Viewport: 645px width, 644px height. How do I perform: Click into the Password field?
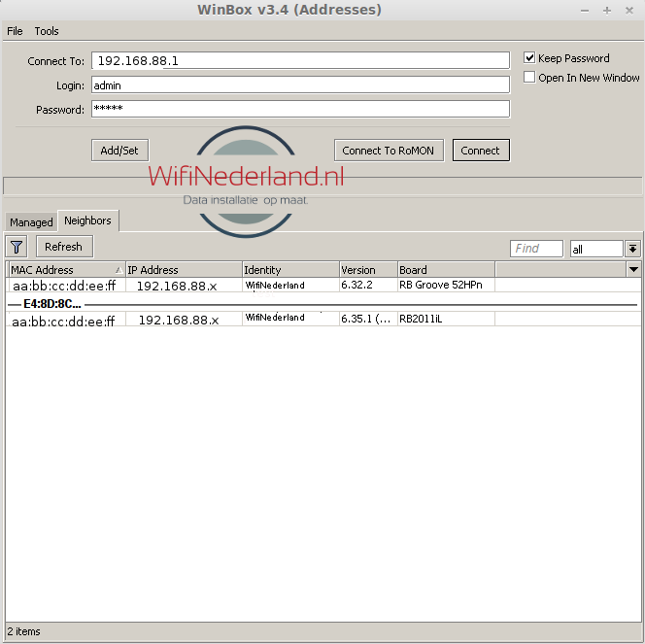click(x=300, y=110)
